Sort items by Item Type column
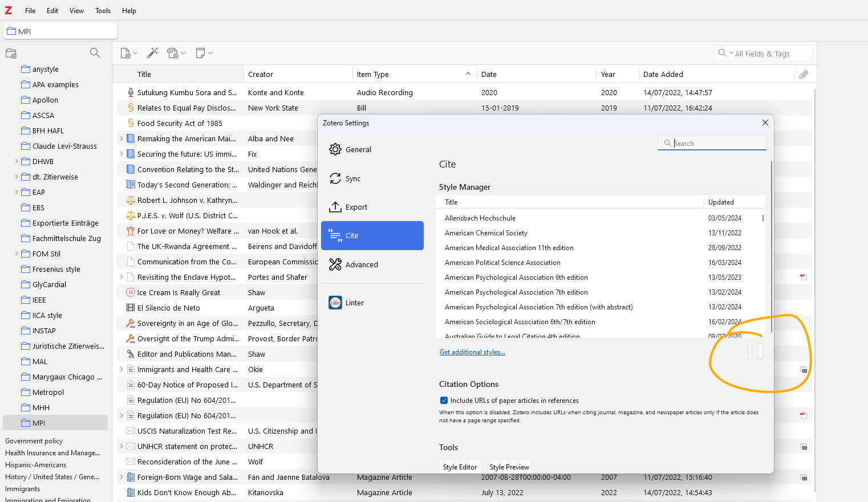Screen dimensions: 868x502 pyautogui.click(x=415, y=74)
